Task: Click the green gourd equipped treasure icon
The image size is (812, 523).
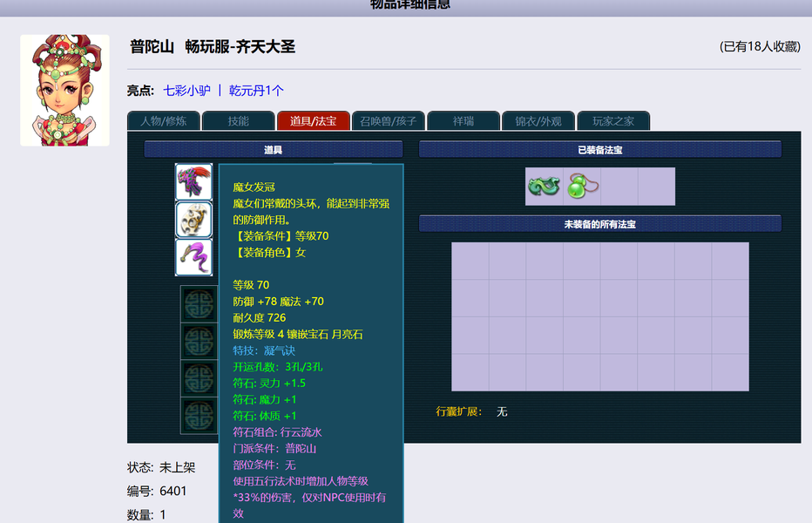Action: tap(582, 187)
